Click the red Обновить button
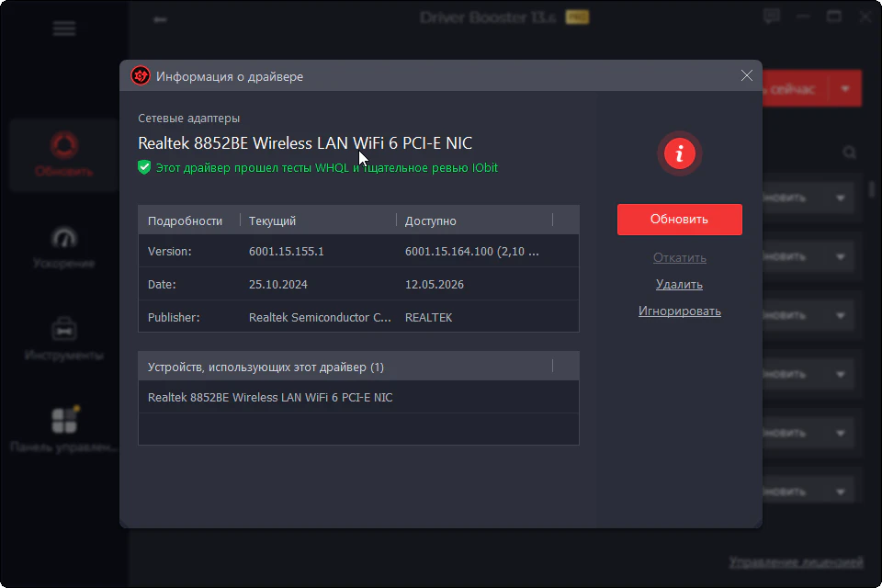The image size is (882, 588). pos(680,220)
